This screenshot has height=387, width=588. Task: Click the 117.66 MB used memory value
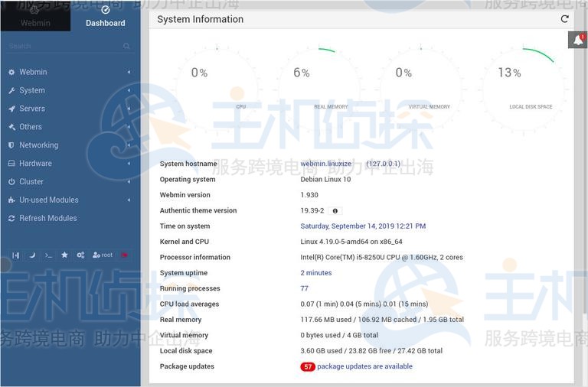tap(382, 320)
